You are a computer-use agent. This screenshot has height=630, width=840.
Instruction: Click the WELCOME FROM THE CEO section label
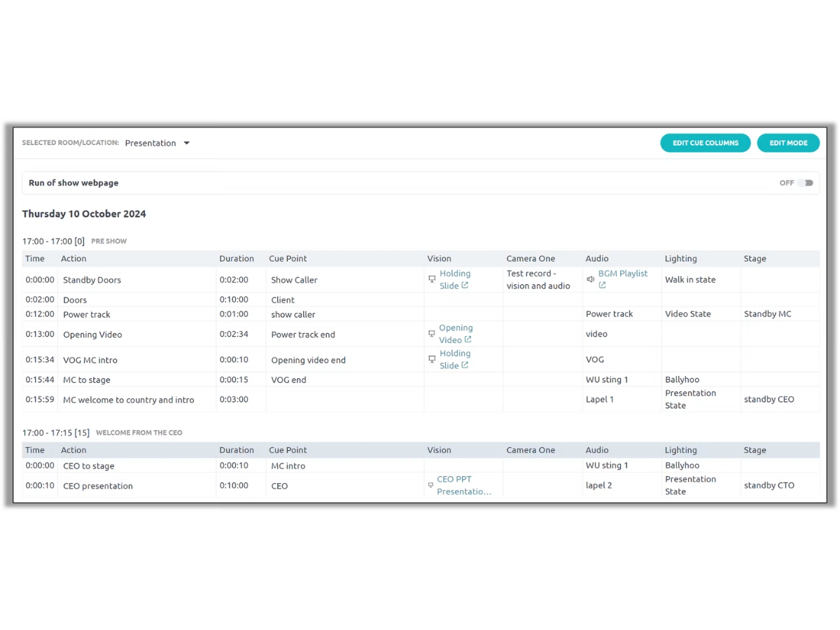coord(139,433)
